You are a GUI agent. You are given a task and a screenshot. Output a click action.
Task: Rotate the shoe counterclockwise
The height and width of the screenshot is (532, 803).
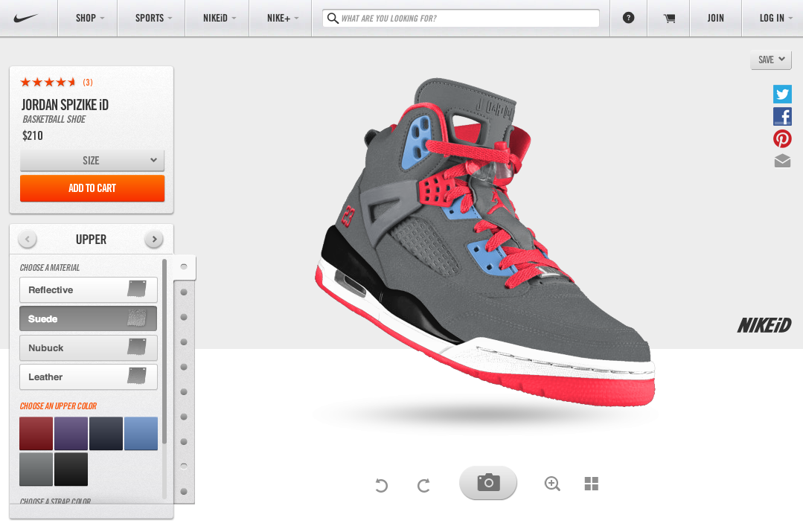pyautogui.click(x=381, y=484)
